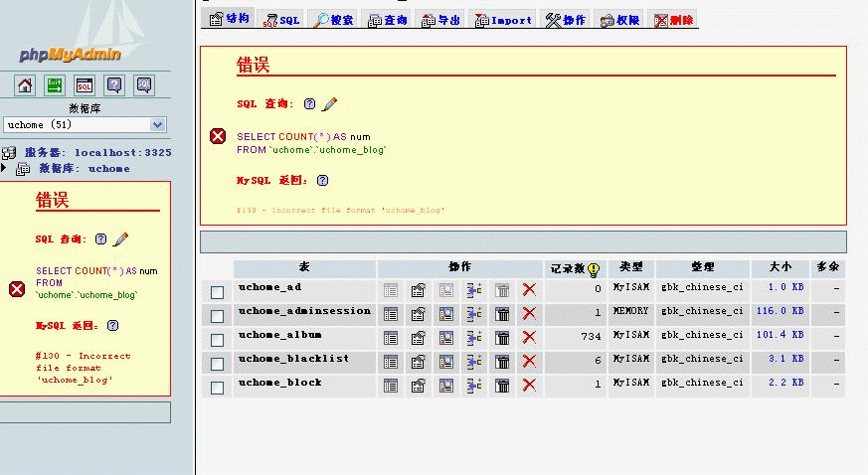
Task: Switch to the Import tab
Action: point(503,20)
